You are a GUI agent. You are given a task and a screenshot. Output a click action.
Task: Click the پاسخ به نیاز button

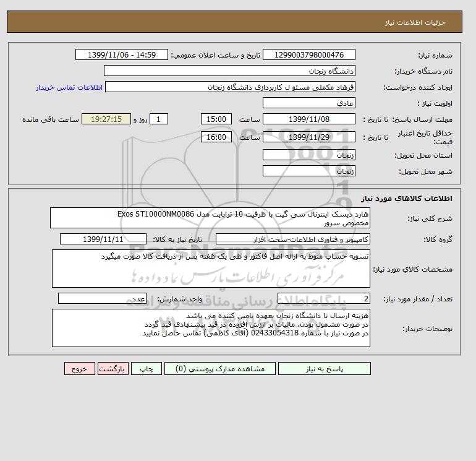324,369
